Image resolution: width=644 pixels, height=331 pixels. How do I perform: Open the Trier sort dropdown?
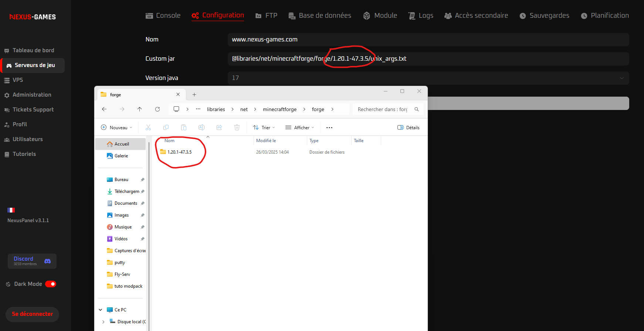pos(264,127)
